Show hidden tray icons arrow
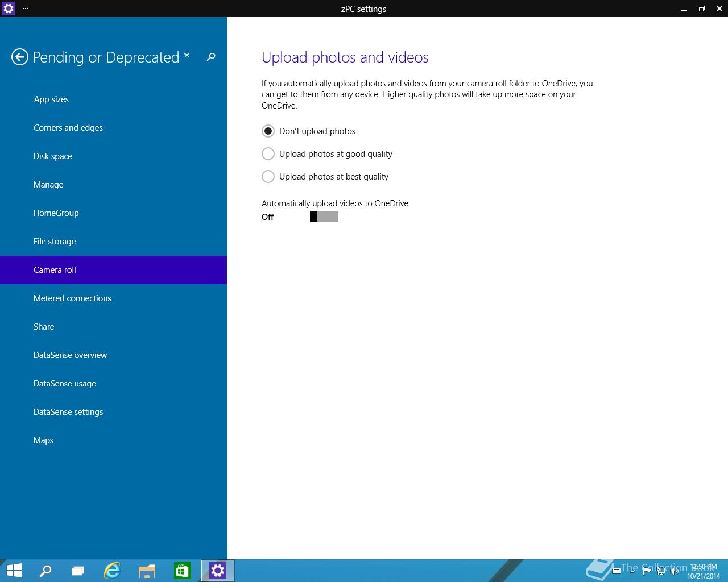This screenshot has width=728, height=582. pyautogui.click(x=632, y=571)
